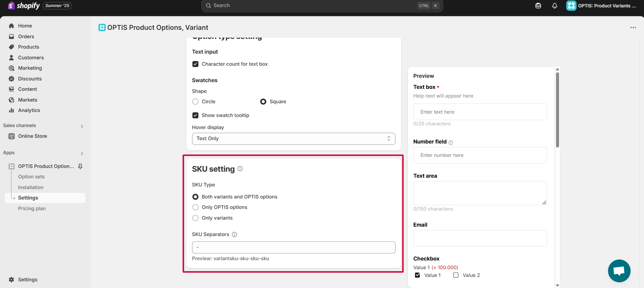The height and width of the screenshot is (288, 644).
Task: Toggle Show swatch tooltip checkbox
Action: [195, 115]
